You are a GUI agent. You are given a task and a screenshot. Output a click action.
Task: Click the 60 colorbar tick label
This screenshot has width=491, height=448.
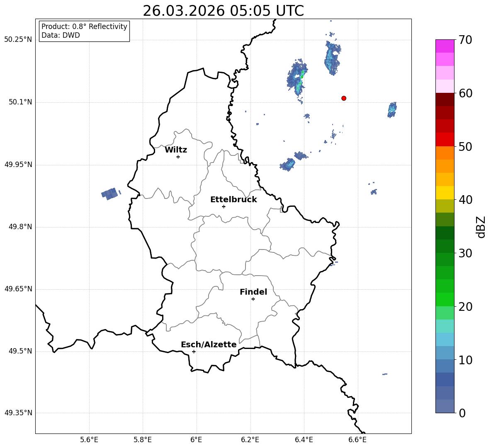[465, 93]
